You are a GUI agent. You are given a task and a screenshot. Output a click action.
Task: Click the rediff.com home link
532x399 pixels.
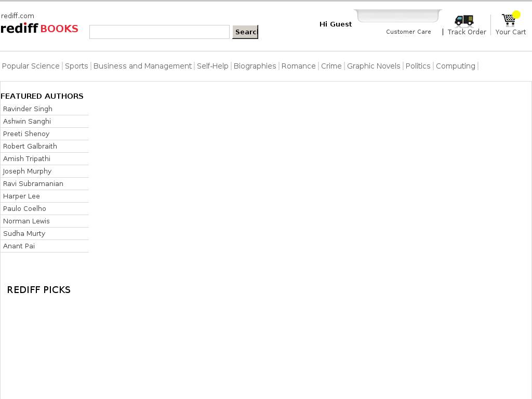point(18,16)
